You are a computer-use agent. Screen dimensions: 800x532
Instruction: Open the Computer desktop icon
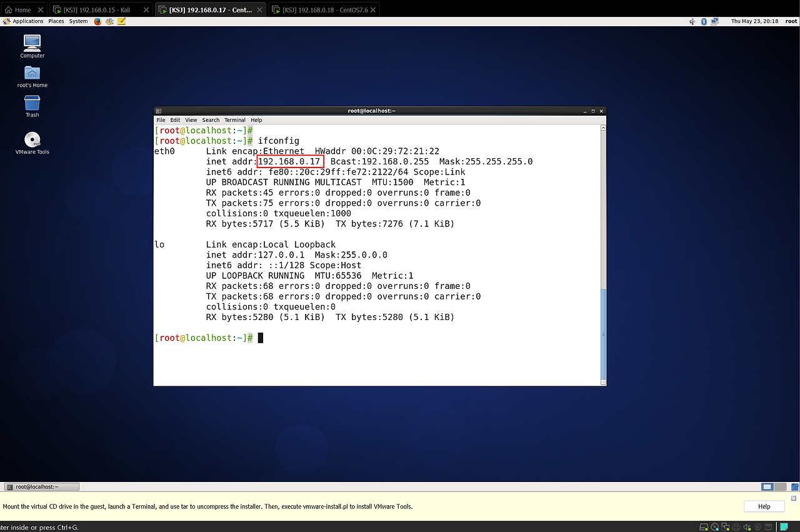point(32,44)
